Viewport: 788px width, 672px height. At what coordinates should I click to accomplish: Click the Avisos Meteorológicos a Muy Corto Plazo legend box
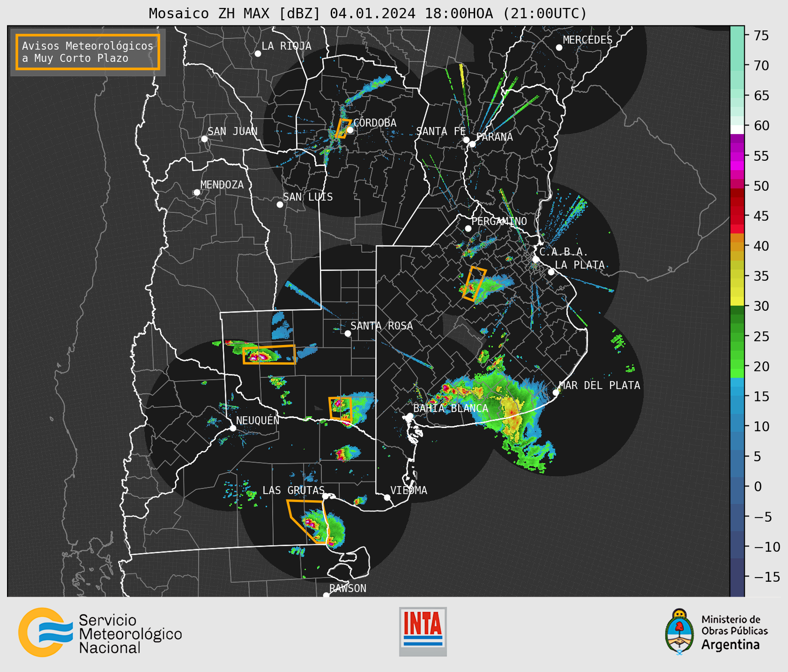(x=88, y=51)
